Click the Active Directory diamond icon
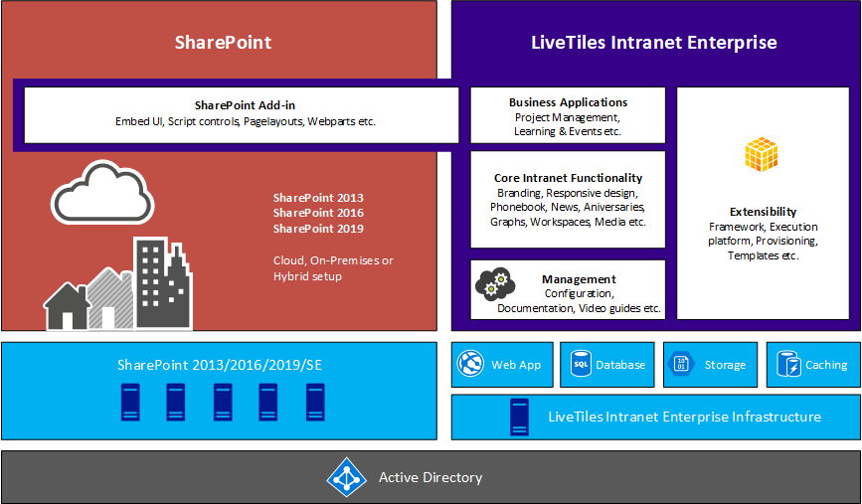This screenshot has width=862, height=504. [346, 477]
